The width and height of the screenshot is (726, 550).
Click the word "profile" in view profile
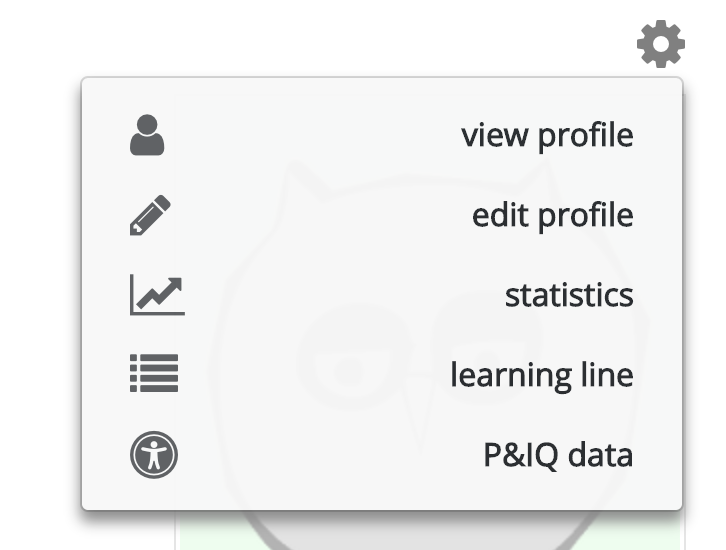(x=586, y=137)
